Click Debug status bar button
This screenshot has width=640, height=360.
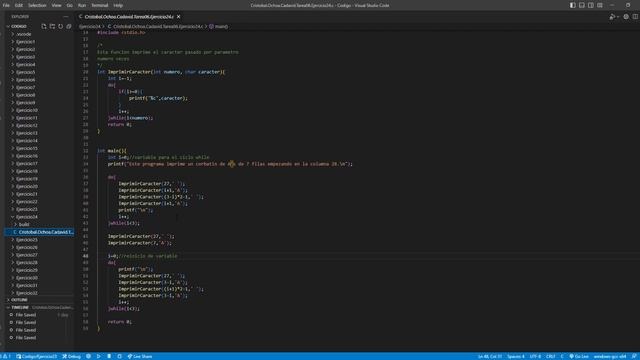[x=71, y=356]
